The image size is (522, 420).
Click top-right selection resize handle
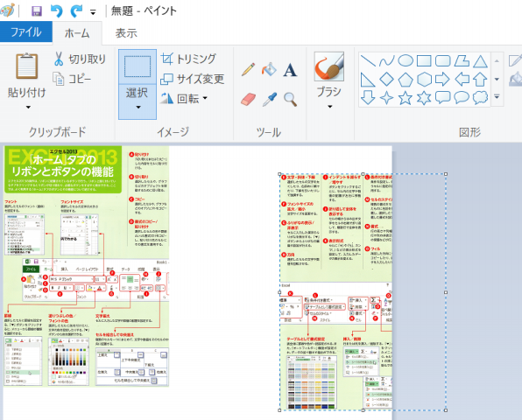[446, 174]
